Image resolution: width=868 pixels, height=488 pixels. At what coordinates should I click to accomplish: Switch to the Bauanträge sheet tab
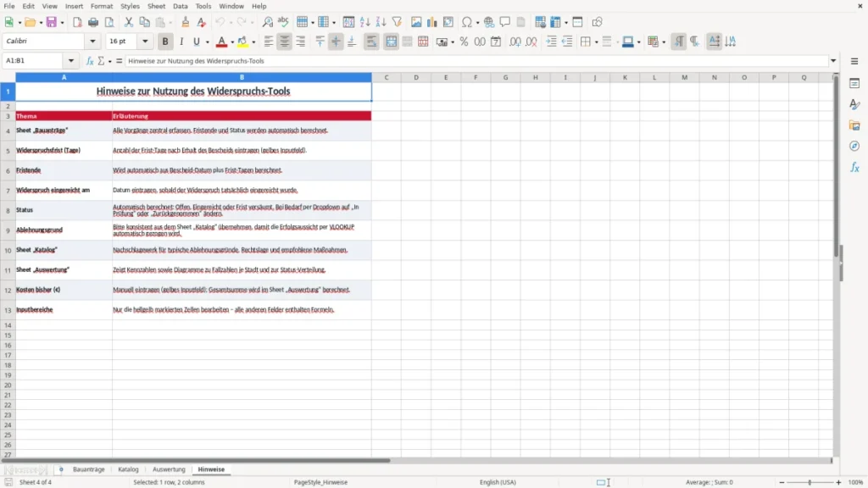(88, 469)
